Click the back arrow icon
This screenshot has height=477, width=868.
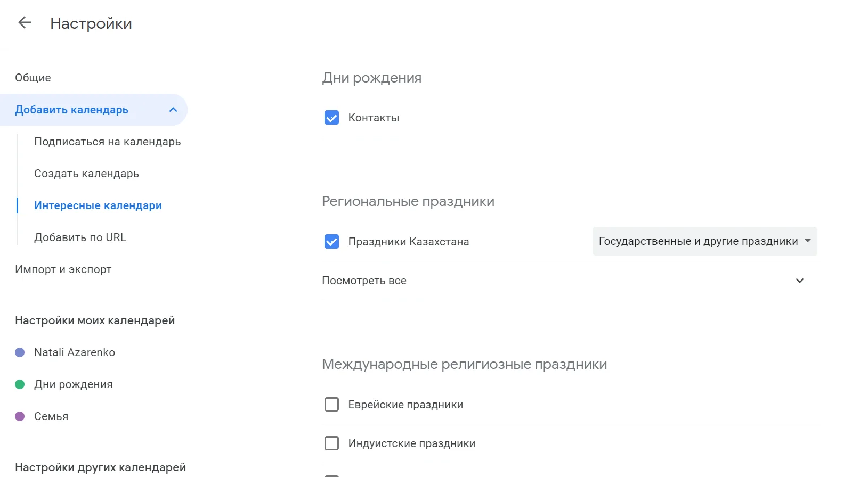[25, 22]
